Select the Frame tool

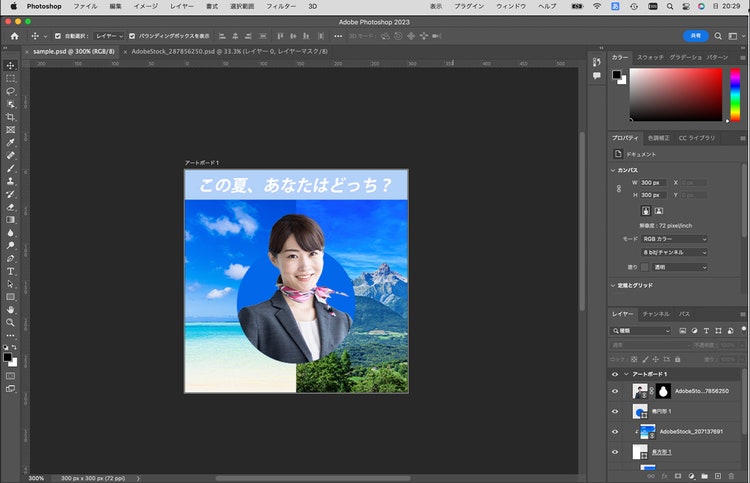click(11, 130)
